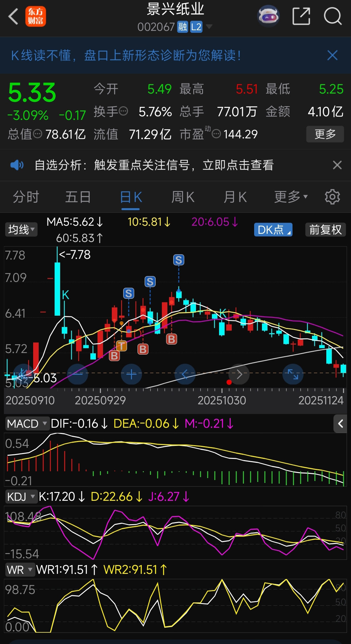Tap the WR1:91.51 value
The width and height of the screenshot is (351, 644).
(67, 570)
